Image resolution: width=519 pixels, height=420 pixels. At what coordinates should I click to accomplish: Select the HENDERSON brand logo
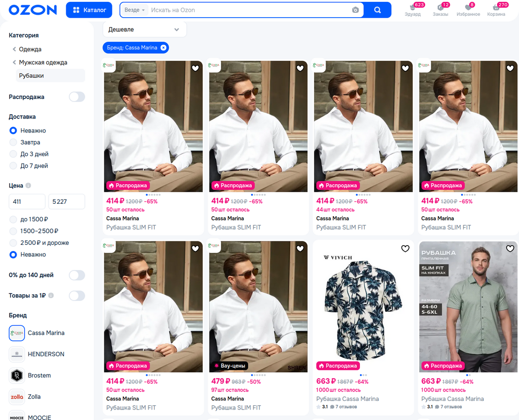click(17, 354)
